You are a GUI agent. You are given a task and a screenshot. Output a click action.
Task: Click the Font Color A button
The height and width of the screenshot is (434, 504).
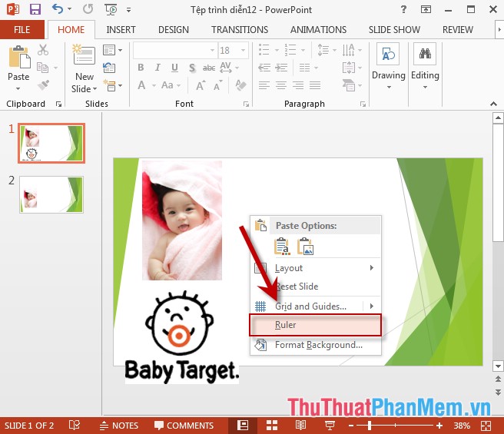pos(141,85)
